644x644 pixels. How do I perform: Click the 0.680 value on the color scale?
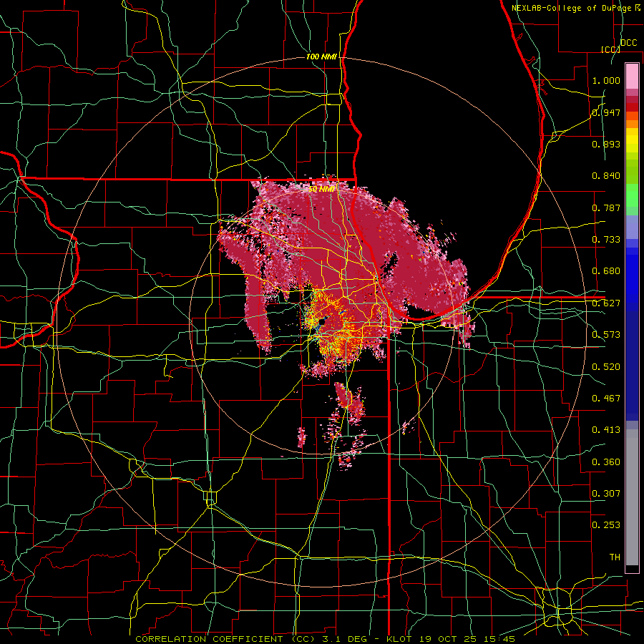click(x=606, y=271)
